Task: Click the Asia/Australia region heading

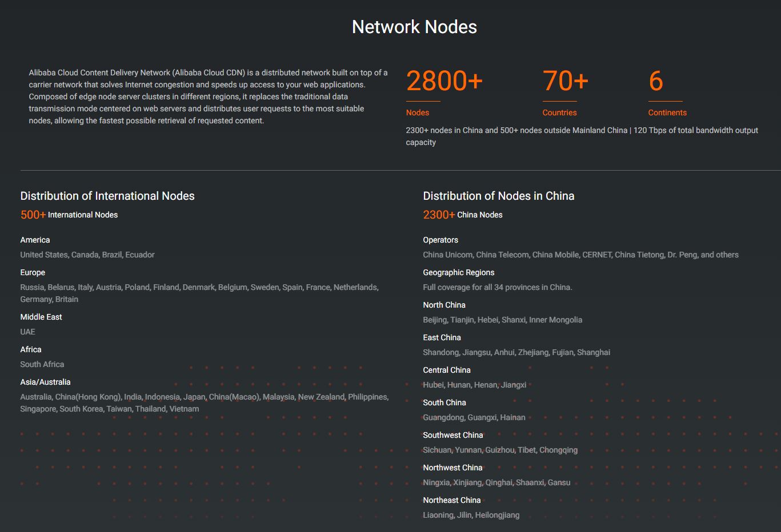Action: (x=46, y=382)
